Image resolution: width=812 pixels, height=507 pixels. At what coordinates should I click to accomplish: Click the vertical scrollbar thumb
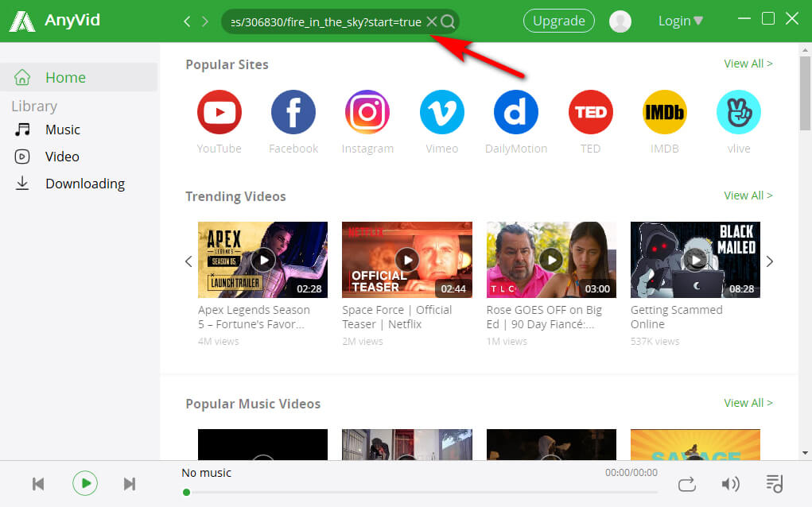[805, 93]
